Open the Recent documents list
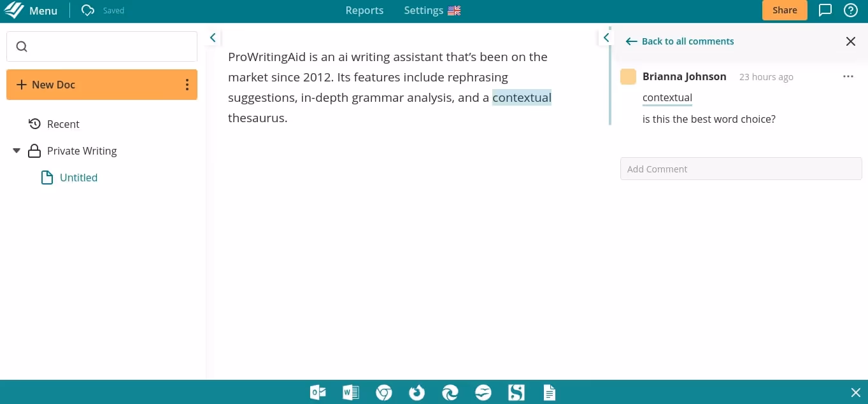 [63, 124]
